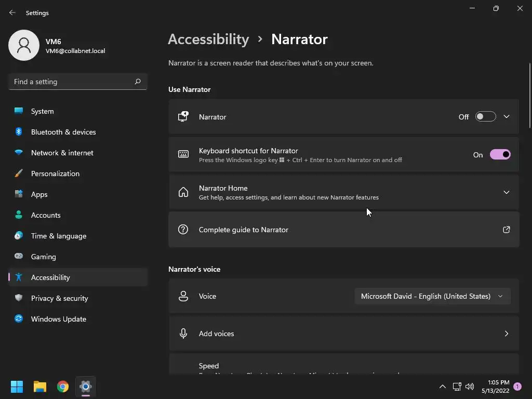
Task: Turn on the Narrator toggle
Action: 485,117
